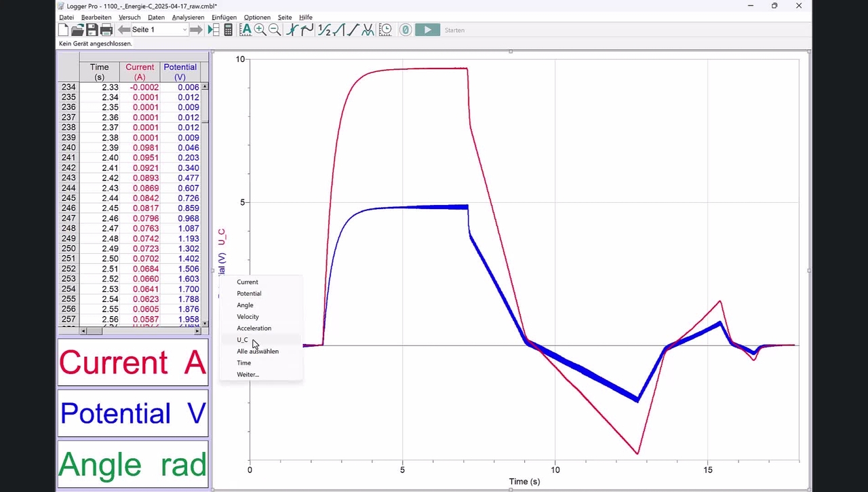Viewport: 868px width, 492px height.
Task: Open the Optionen menu
Action: click(257, 18)
